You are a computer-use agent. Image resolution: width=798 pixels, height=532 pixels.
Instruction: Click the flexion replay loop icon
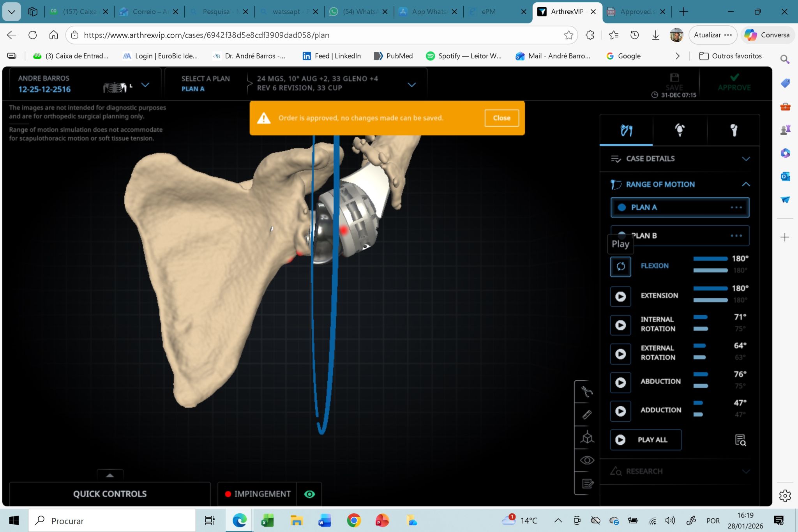(620, 266)
